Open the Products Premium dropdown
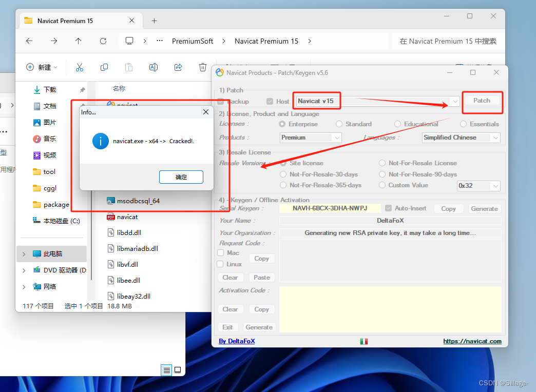The image size is (536, 392). click(x=337, y=138)
